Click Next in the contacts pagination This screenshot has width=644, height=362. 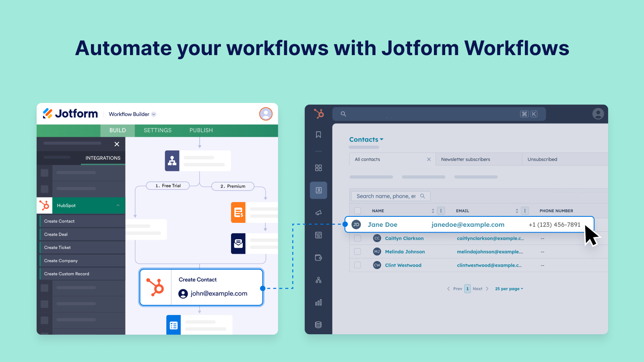[x=477, y=288]
